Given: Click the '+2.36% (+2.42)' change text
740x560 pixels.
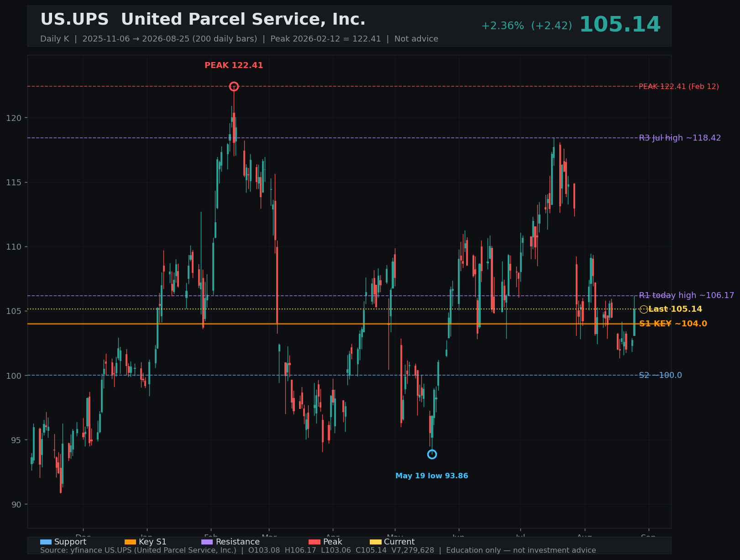Looking at the screenshot, I should (526, 26).
